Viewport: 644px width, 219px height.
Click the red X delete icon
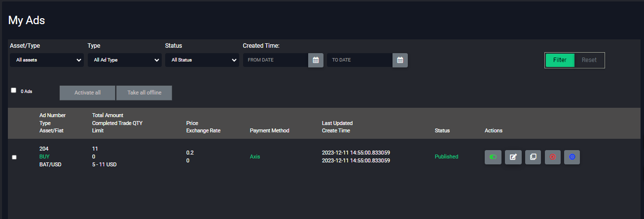pos(553,157)
